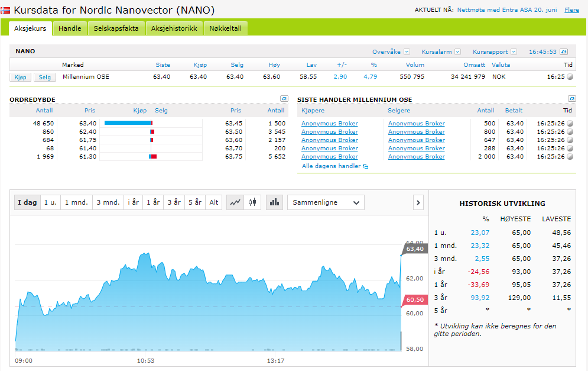Click the Siste column header
This screenshot has width=588, height=371.
163,64
